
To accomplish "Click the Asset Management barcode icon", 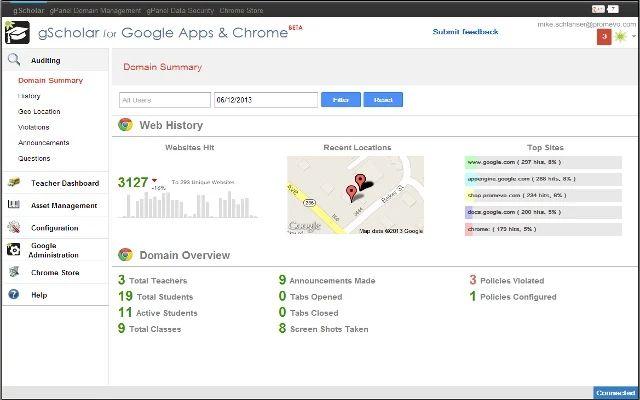I will (x=14, y=204).
